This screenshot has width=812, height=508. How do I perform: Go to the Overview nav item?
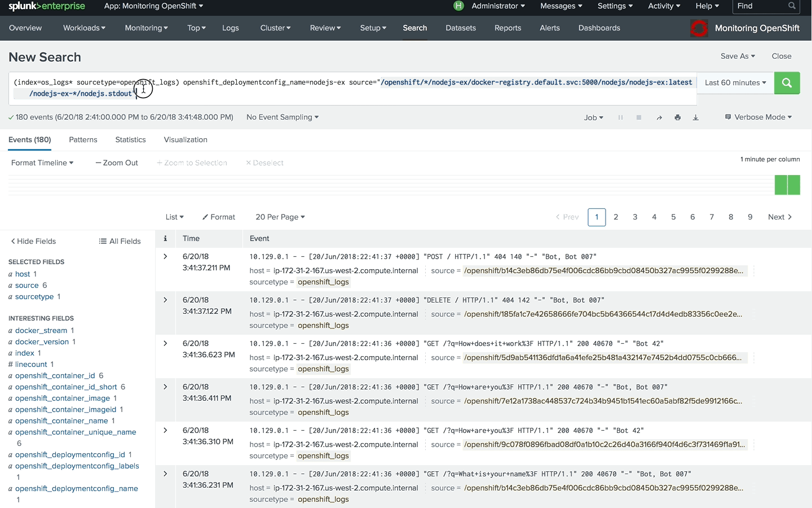(x=25, y=28)
